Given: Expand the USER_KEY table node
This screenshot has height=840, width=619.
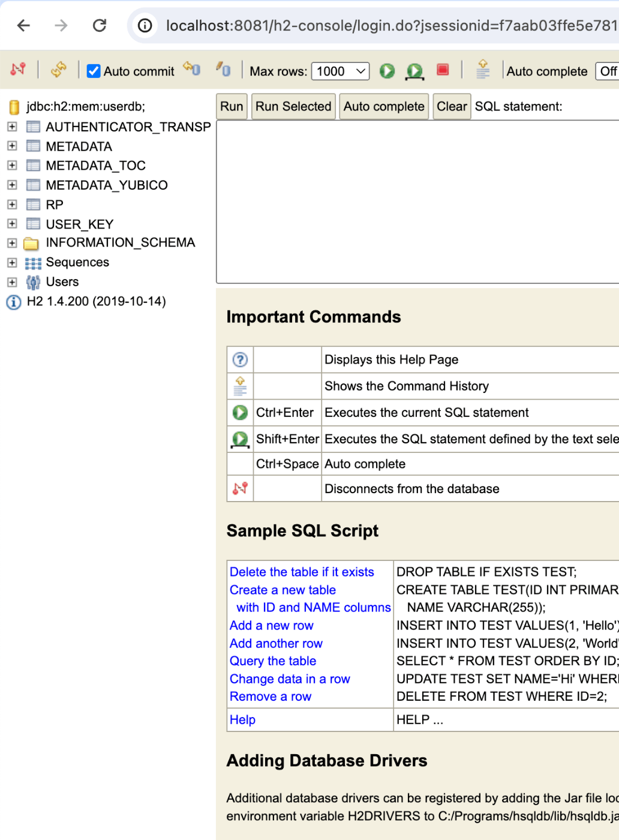Looking at the screenshot, I should pos(12,224).
